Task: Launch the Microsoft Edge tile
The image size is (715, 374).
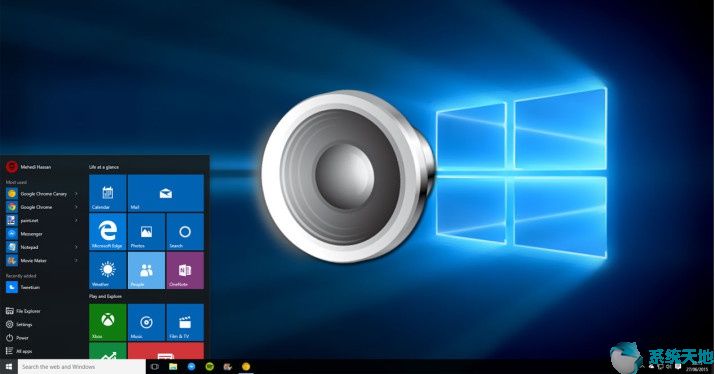Action: pos(108,232)
